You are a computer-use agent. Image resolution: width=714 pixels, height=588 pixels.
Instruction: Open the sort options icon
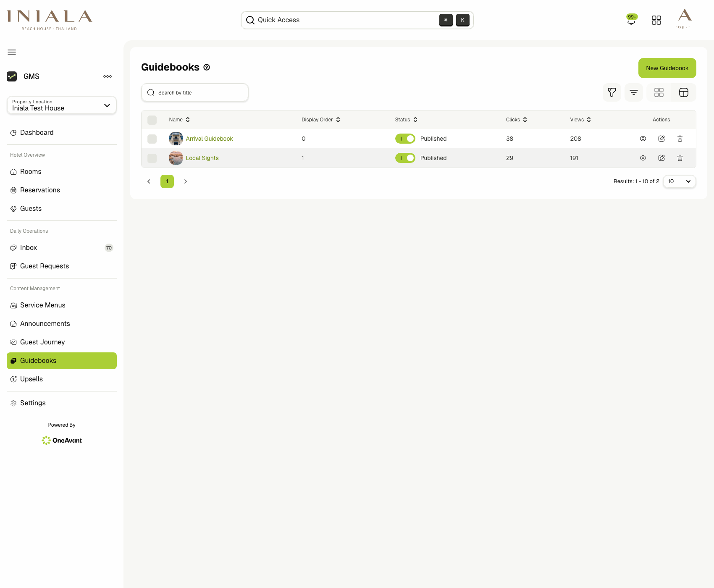click(x=633, y=92)
